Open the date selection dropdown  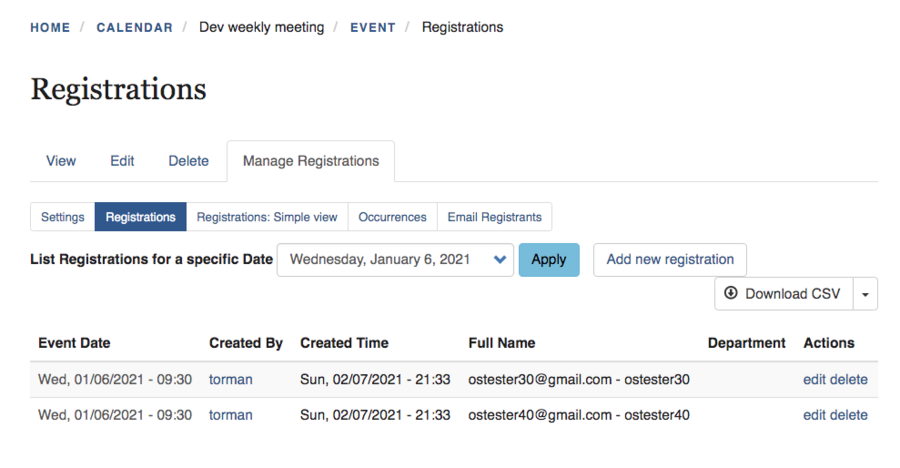coord(395,259)
